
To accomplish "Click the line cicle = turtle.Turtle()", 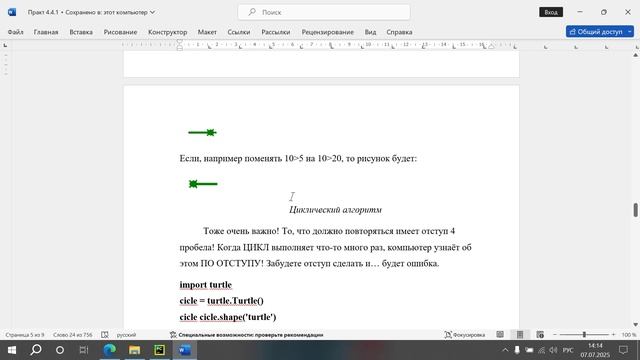I will (222, 301).
